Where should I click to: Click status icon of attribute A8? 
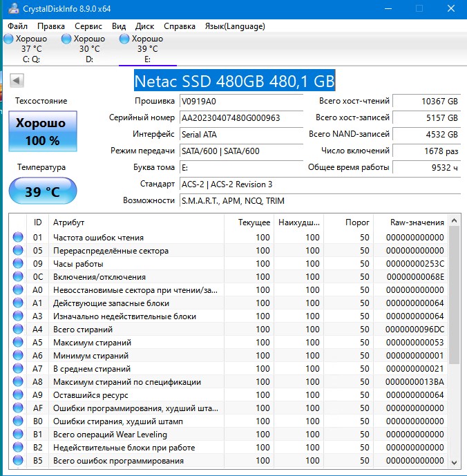(x=18, y=381)
